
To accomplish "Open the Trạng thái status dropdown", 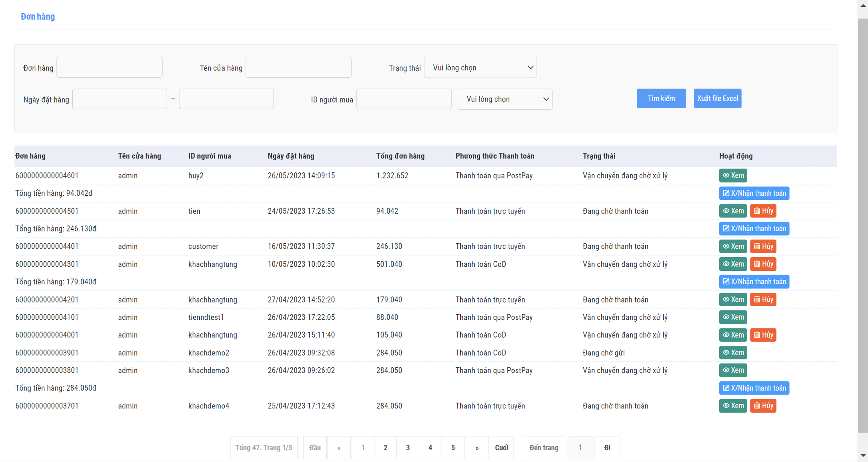I will coord(480,68).
